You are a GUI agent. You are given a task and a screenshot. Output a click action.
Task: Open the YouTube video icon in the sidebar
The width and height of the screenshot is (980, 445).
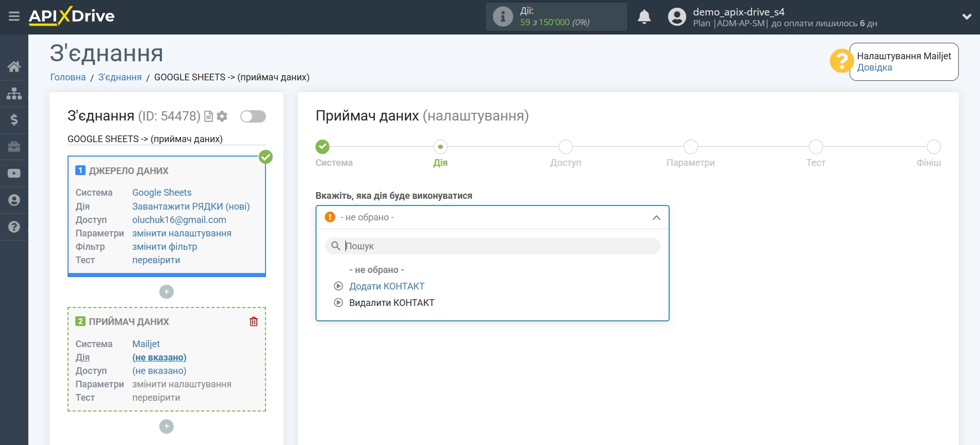[14, 174]
